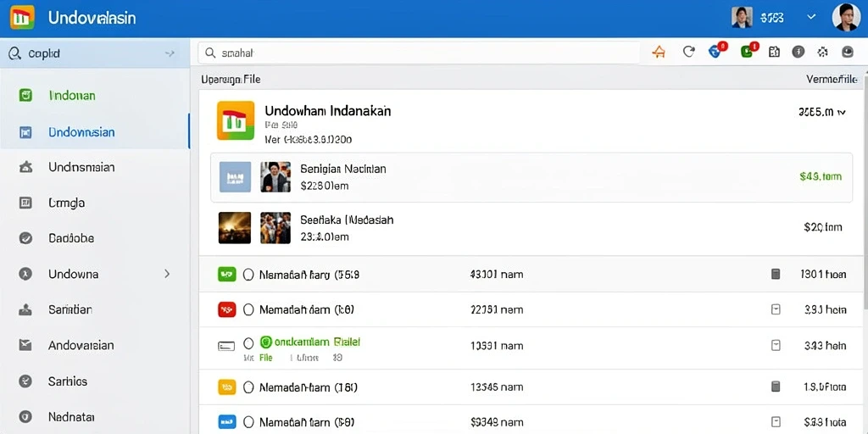The width and height of the screenshot is (868, 434).
Task: Click the outlined document icon in $934 nam row
Action: tap(776, 422)
